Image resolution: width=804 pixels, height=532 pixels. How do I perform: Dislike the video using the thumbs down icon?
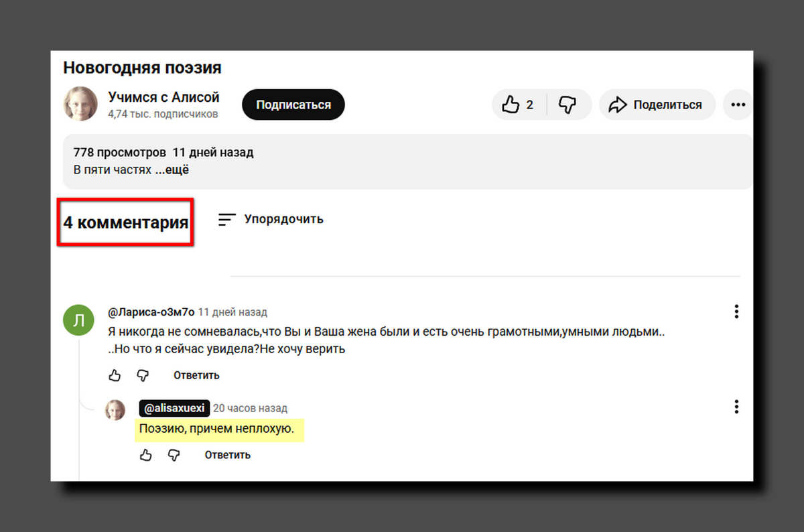point(567,105)
